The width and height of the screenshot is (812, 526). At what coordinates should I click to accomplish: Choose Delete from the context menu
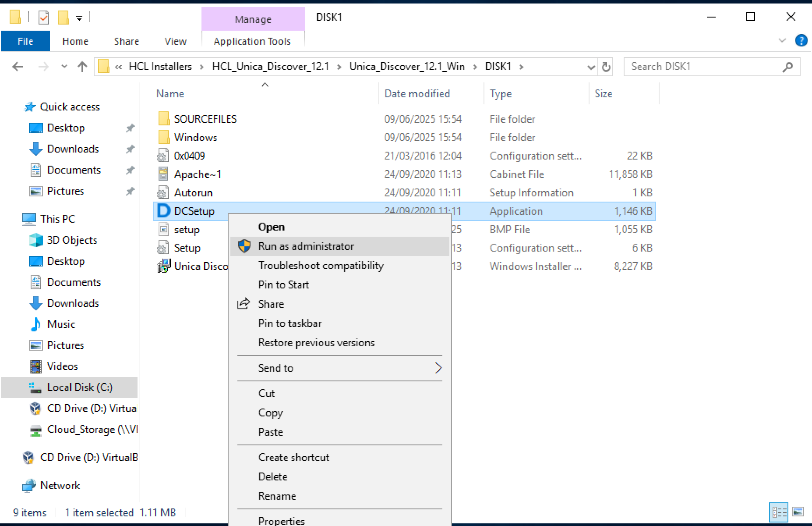pyautogui.click(x=340, y=477)
